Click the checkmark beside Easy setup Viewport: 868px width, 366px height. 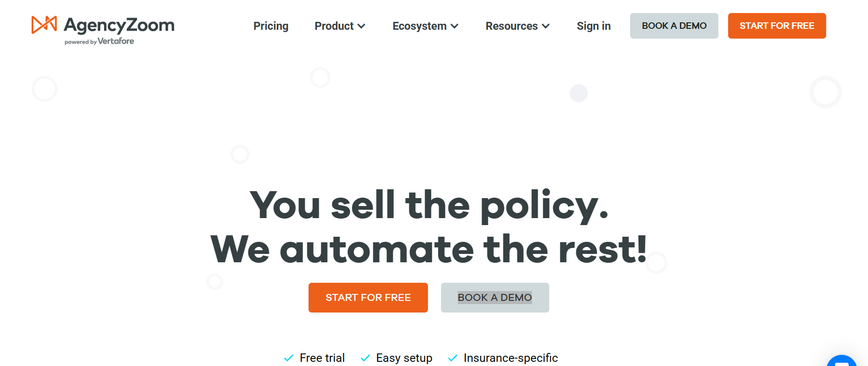coord(365,358)
